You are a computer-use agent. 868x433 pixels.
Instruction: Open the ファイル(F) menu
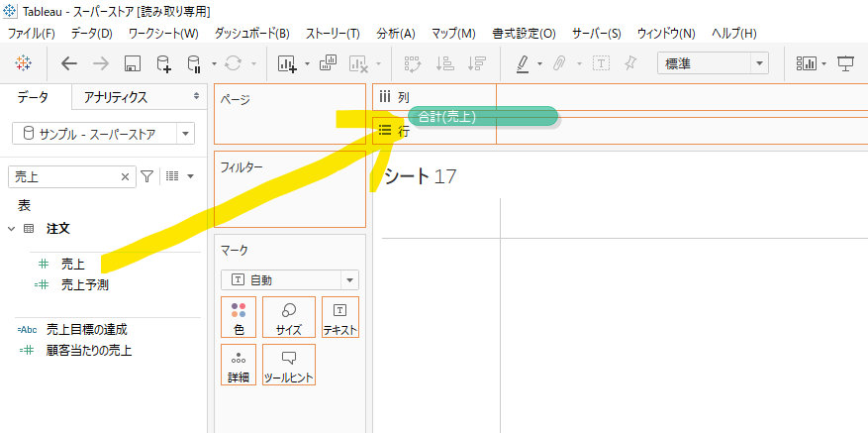click(x=32, y=34)
